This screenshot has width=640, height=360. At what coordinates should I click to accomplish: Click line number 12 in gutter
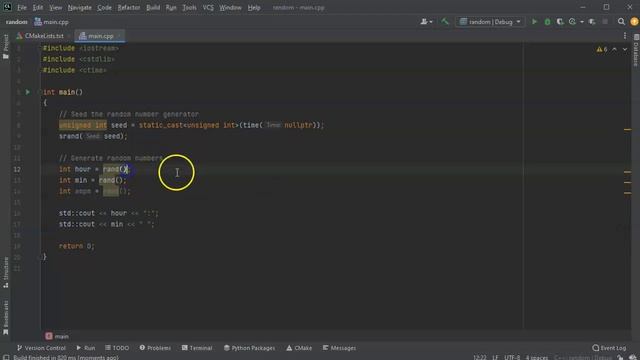tap(17, 169)
